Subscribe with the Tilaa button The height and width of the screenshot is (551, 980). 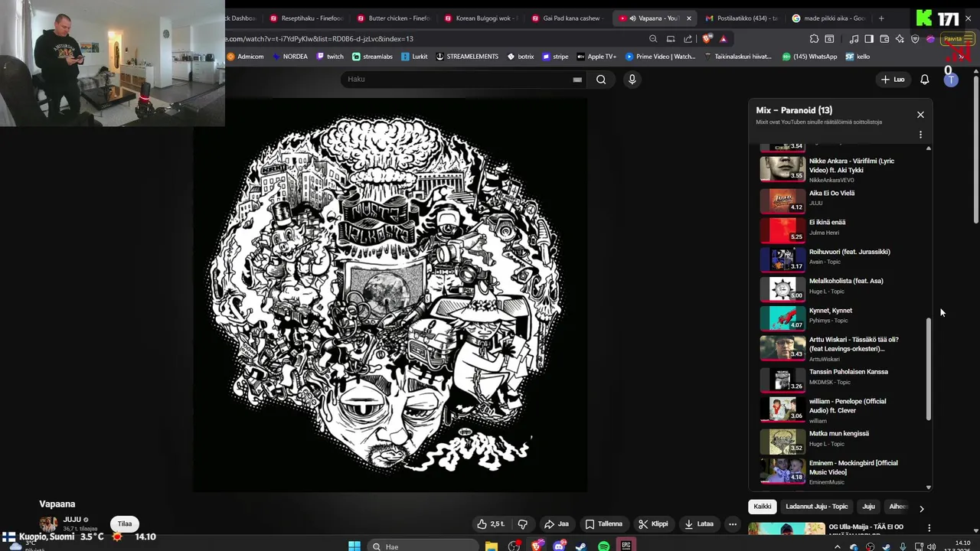(125, 524)
